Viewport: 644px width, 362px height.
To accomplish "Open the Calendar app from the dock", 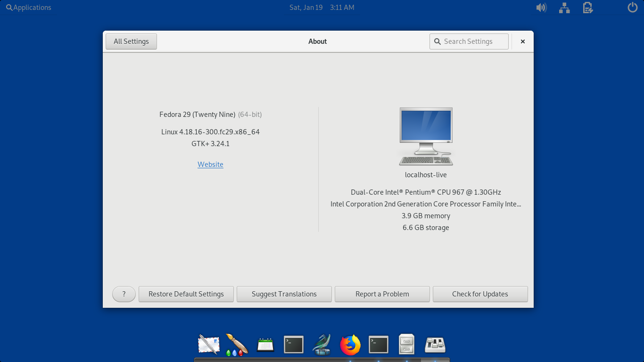I will [x=265, y=345].
